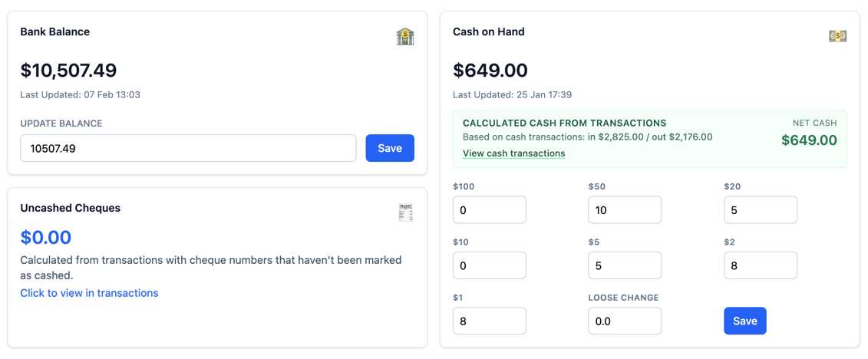Image resolution: width=868 pixels, height=359 pixels.
Task: Edit the $2 coins count field
Action: (x=760, y=265)
